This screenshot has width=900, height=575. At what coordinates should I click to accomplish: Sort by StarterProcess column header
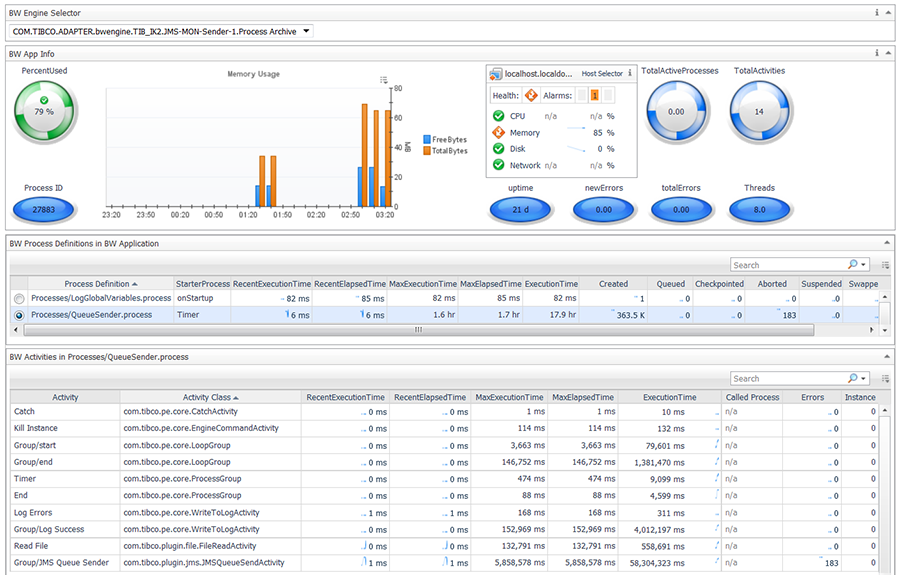click(203, 284)
